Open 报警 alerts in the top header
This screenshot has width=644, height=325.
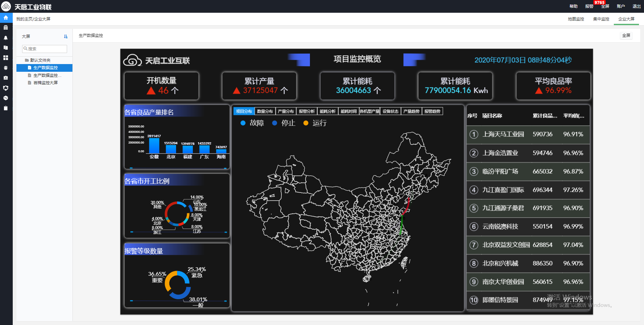point(589,6)
